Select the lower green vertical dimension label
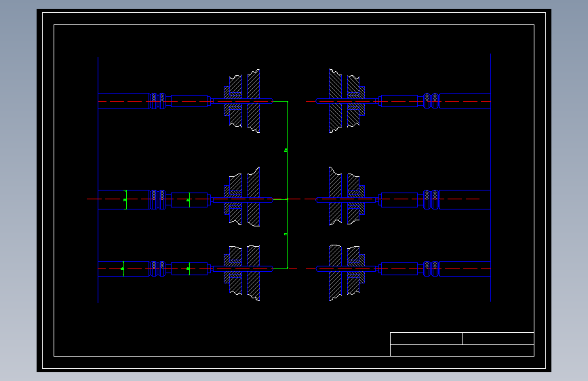The image size is (588, 381). [x=286, y=234]
